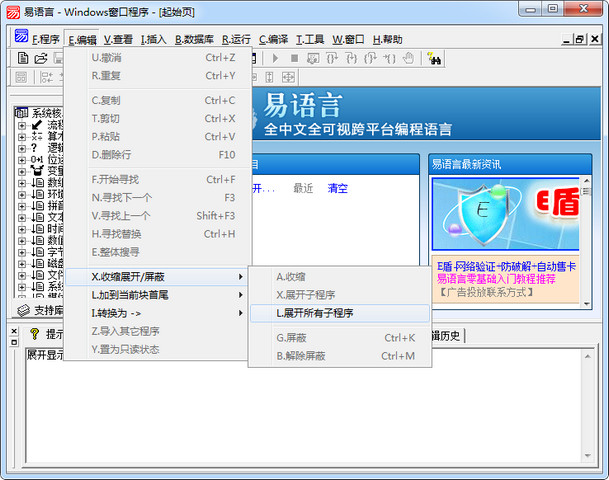Click output pane scrollbar up arrow
The height and width of the screenshot is (480, 609).
point(588,356)
